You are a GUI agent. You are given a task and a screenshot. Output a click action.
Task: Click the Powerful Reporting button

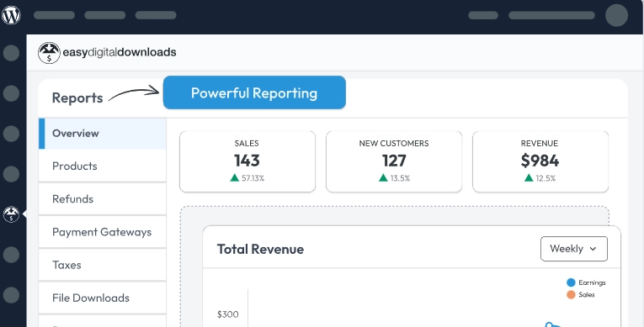click(x=254, y=92)
